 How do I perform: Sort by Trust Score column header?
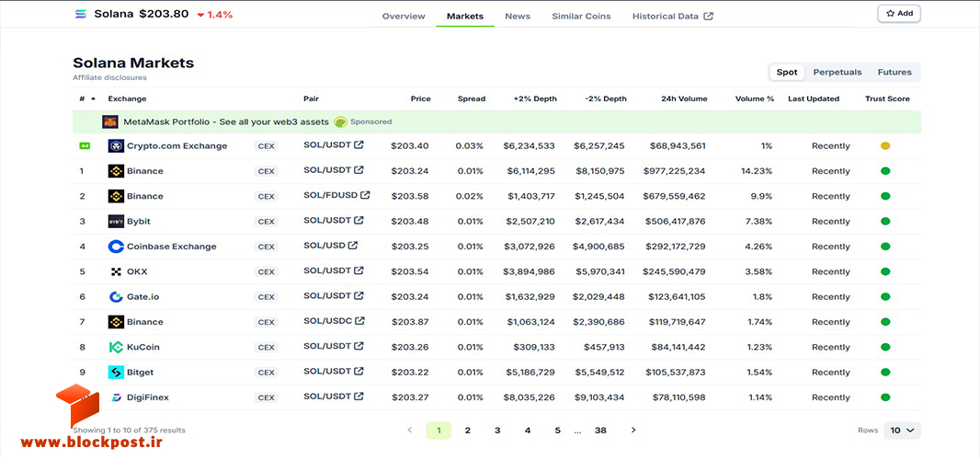(x=887, y=98)
